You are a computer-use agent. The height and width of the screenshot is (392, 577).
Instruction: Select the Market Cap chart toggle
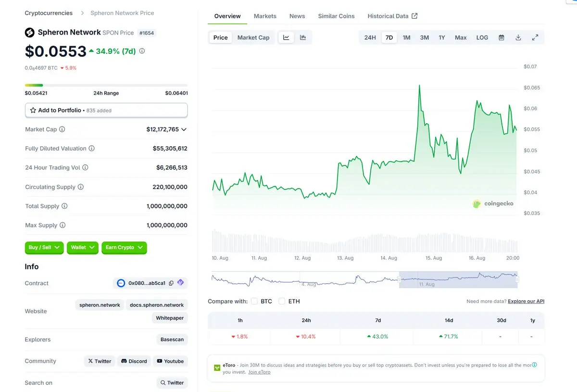pos(253,38)
